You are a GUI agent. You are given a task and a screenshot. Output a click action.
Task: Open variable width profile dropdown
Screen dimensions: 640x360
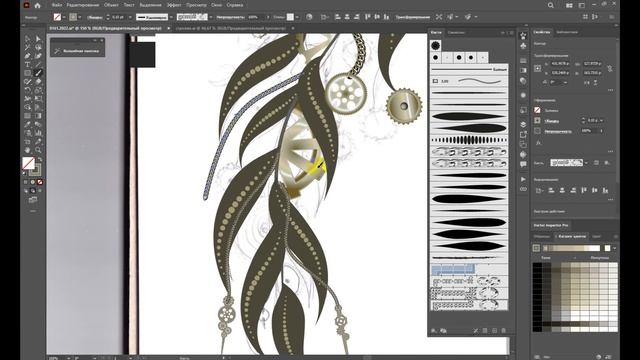pyautogui.click(x=171, y=17)
